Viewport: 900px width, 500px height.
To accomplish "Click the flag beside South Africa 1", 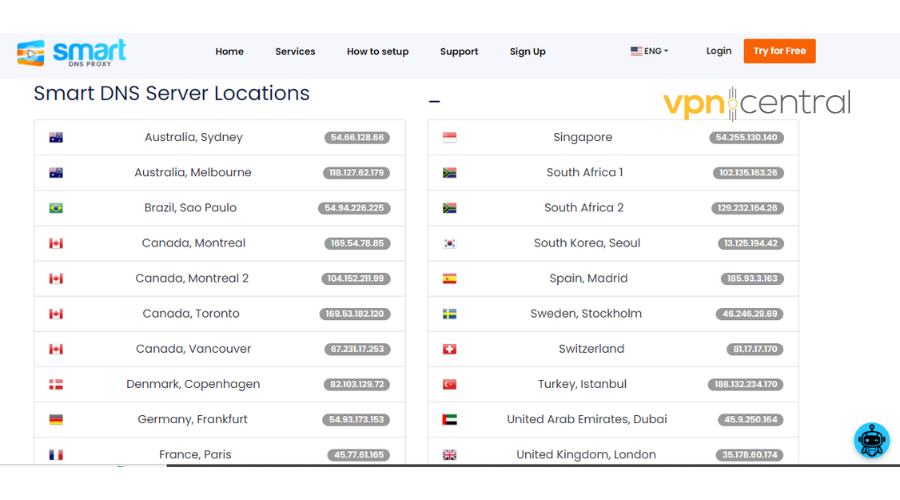I will (449, 173).
